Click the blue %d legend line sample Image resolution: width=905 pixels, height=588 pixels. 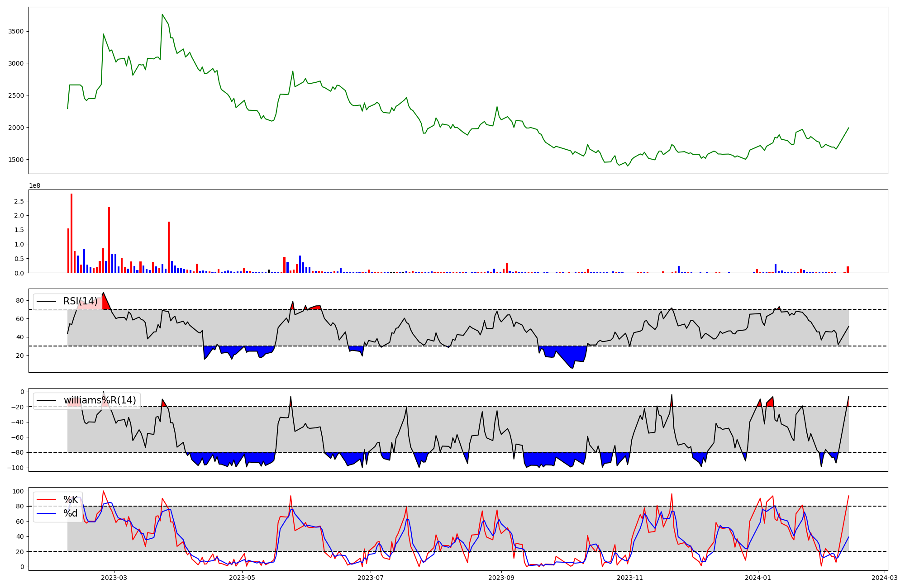point(46,513)
